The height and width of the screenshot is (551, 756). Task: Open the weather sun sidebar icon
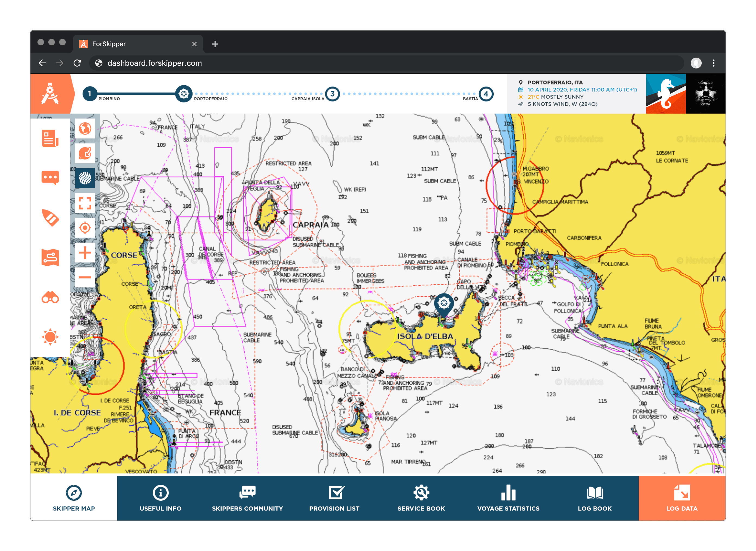(50, 337)
